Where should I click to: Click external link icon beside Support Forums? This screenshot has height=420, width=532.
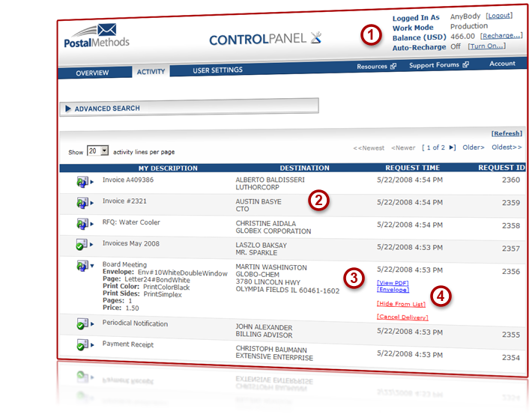pos(466,64)
